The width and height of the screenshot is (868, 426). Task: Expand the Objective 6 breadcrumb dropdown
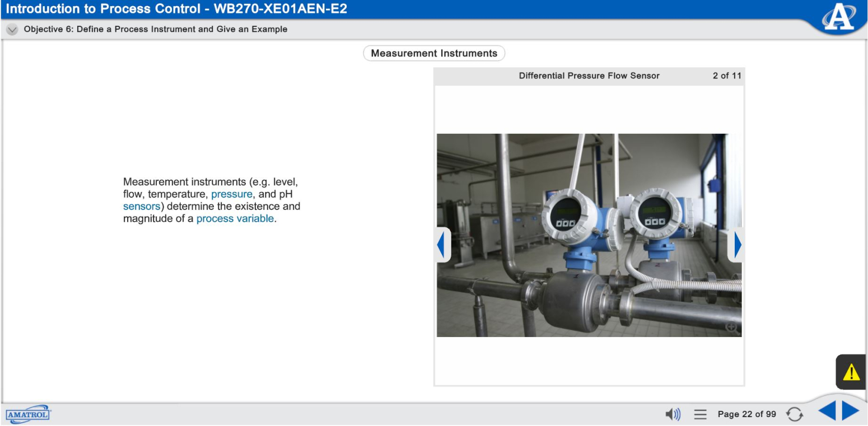click(11, 29)
